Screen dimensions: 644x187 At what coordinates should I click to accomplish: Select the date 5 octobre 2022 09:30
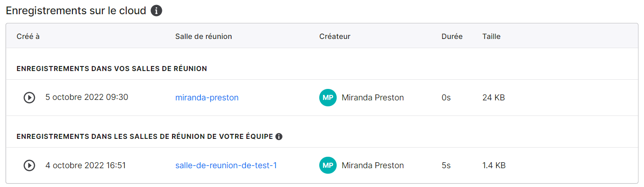(87, 97)
